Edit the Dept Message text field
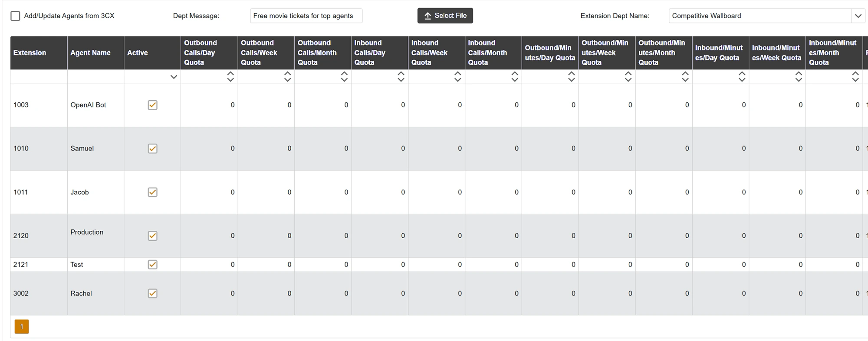 [306, 16]
